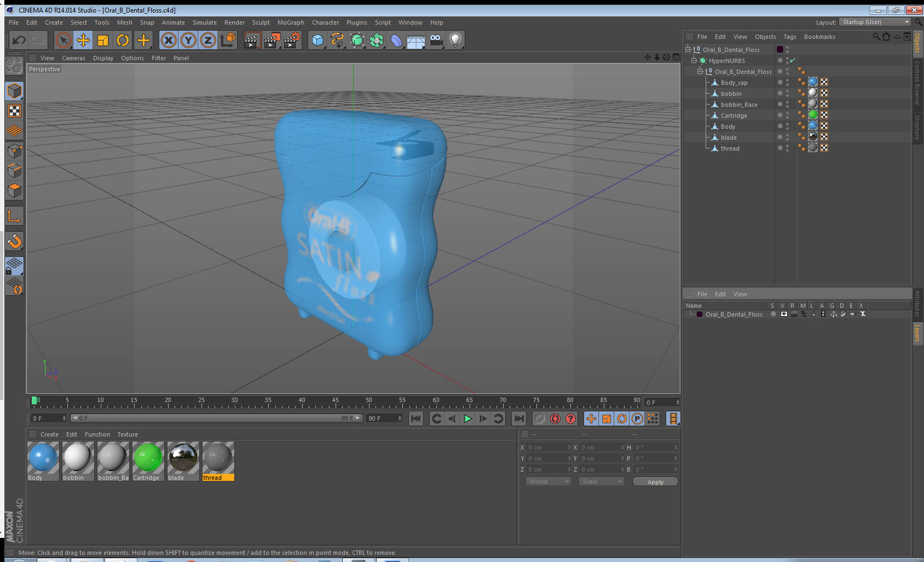The width and height of the screenshot is (924, 562).
Task: Add a Camera object
Action: pos(436,40)
